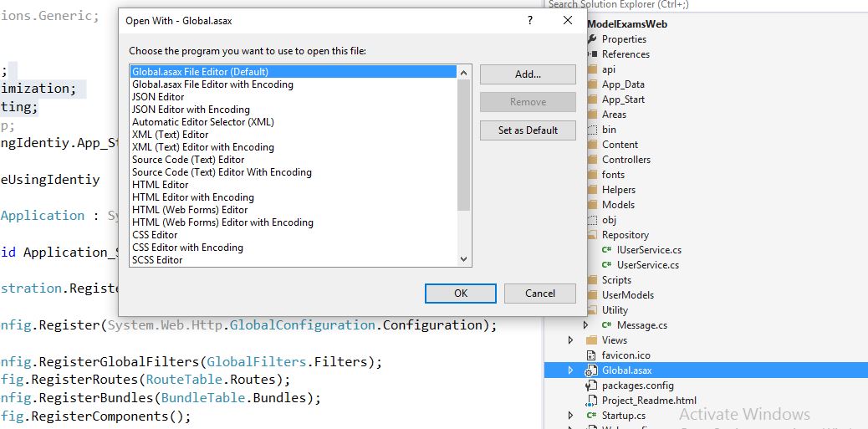Click the Areas folder icon
Image resolution: width=868 pixels, height=429 pixels.
click(592, 114)
